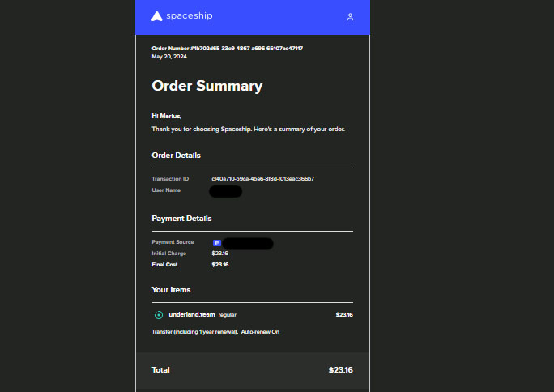Click the Order Summary heading
This screenshot has width=554, height=392.
(x=207, y=86)
